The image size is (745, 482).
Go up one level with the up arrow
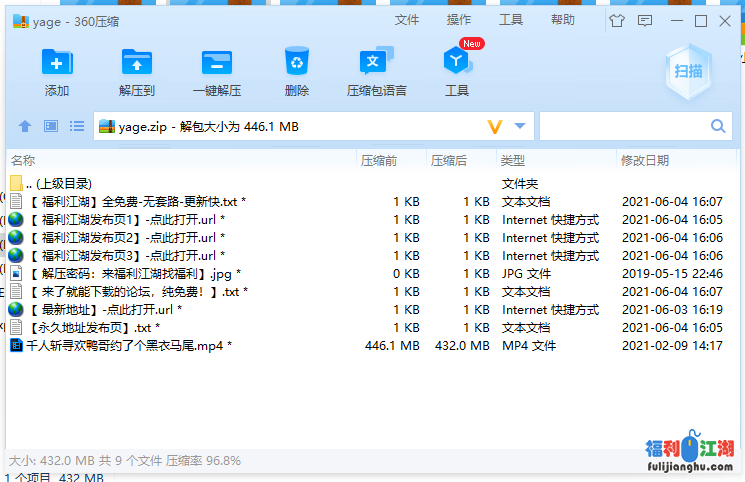click(x=25, y=126)
